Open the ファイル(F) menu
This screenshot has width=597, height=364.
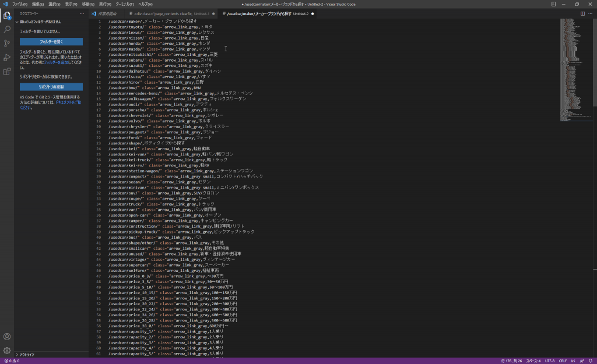pos(20,4)
